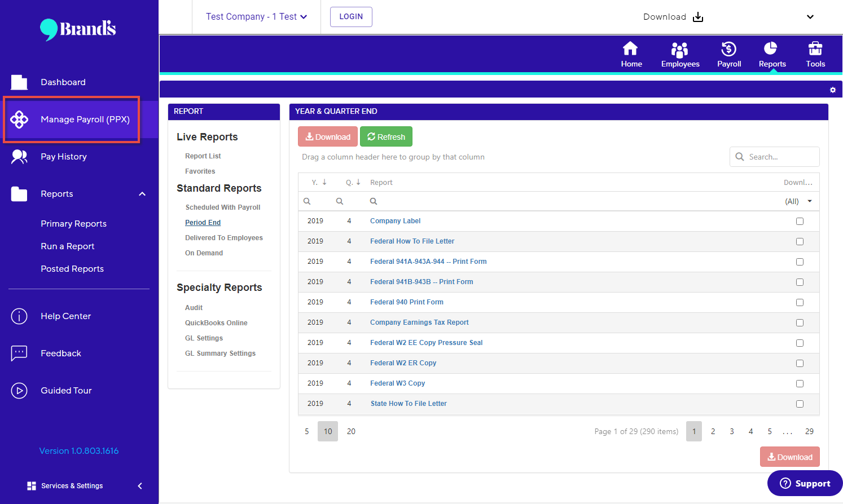Go to page 29
Viewport: 843px width, 504px height.
click(x=809, y=431)
